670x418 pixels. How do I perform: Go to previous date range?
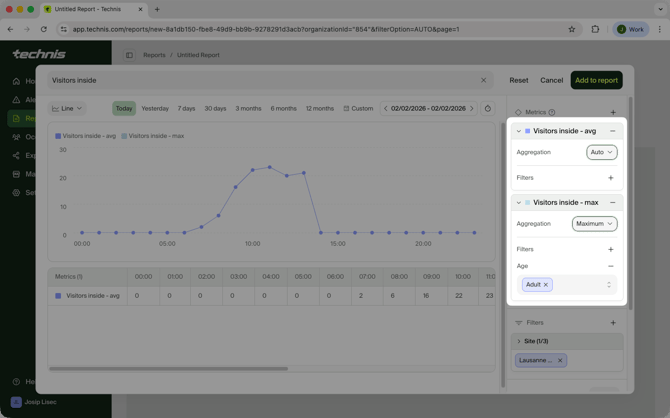pyautogui.click(x=386, y=108)
